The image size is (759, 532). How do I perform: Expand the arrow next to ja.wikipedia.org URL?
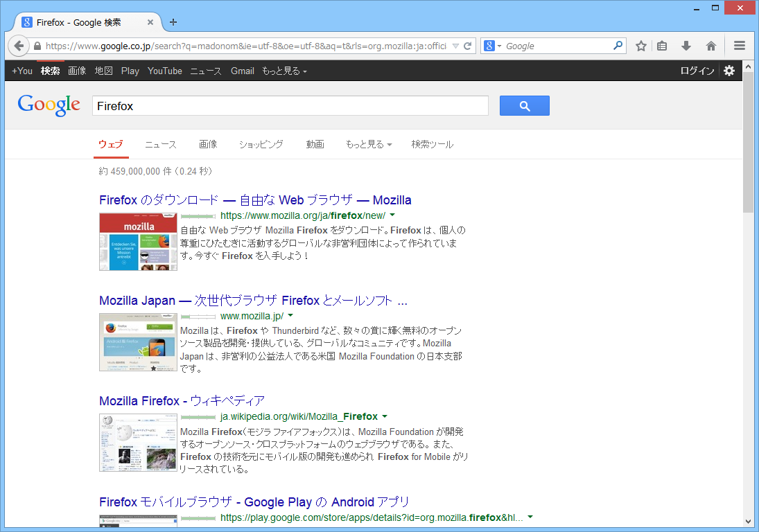click(385, 416)
